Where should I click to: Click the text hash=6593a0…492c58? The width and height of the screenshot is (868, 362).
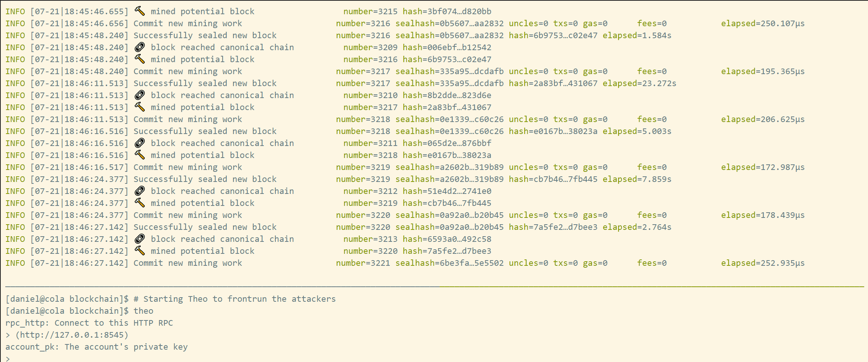click(x=447, y=239)
